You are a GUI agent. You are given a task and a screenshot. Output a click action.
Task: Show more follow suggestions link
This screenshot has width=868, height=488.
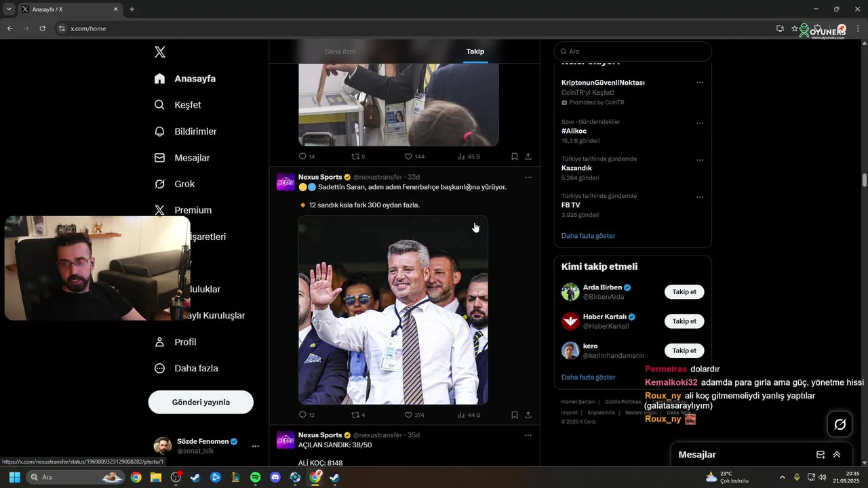(x=589, y=377)
